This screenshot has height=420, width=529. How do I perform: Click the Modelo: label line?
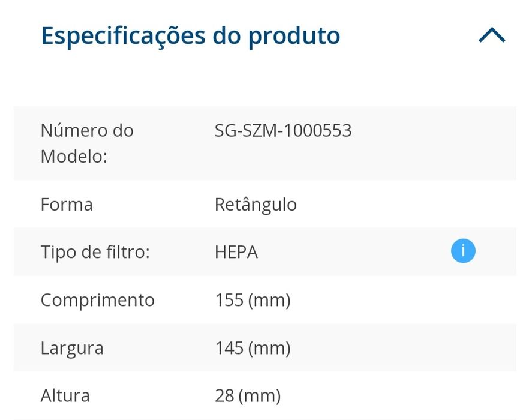[x=74, y=157]
